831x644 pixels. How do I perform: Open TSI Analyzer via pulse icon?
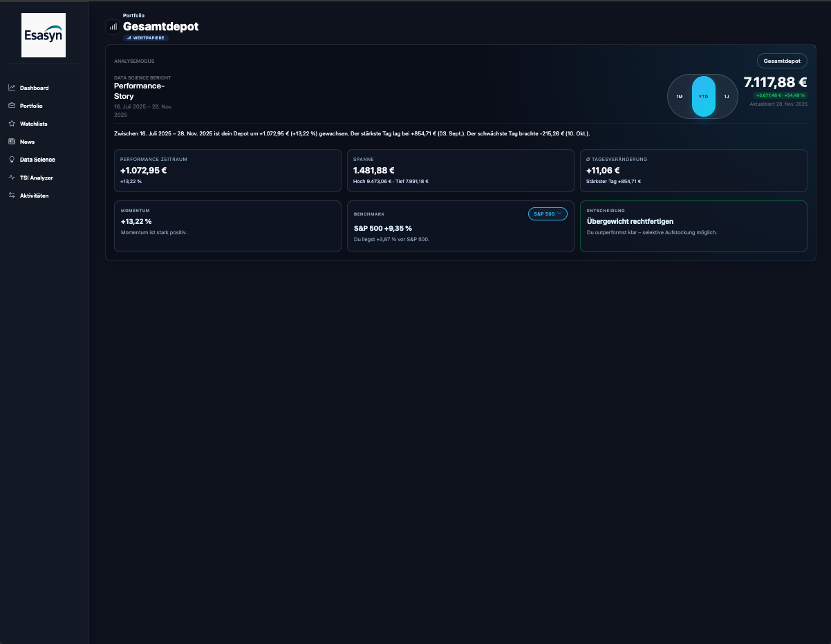[12, 178]
